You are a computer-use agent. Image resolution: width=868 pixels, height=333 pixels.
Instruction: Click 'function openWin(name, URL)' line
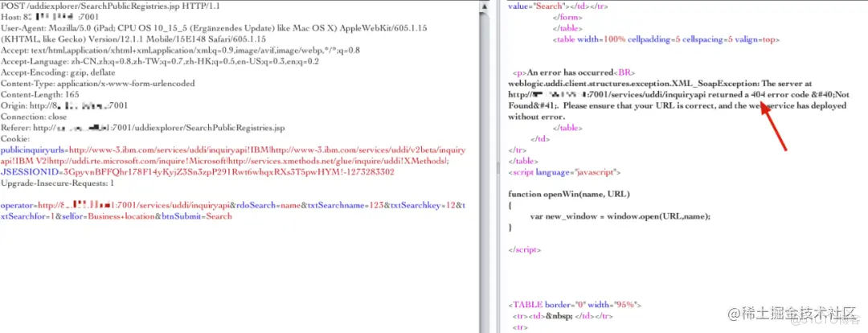569,195
